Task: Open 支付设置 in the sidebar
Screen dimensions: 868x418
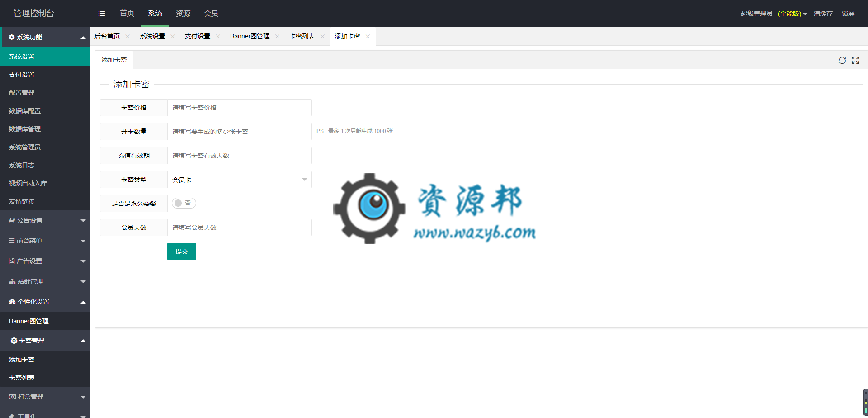Action: pyautogui.click(x=45, y=75)
